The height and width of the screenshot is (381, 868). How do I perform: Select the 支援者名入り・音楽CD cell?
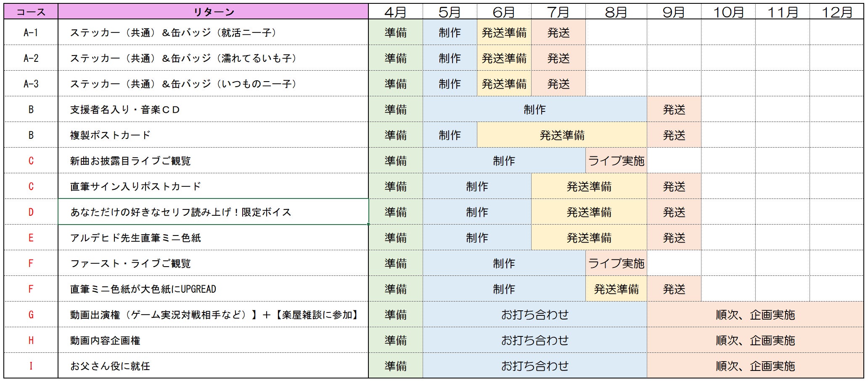tap(213, 109)
